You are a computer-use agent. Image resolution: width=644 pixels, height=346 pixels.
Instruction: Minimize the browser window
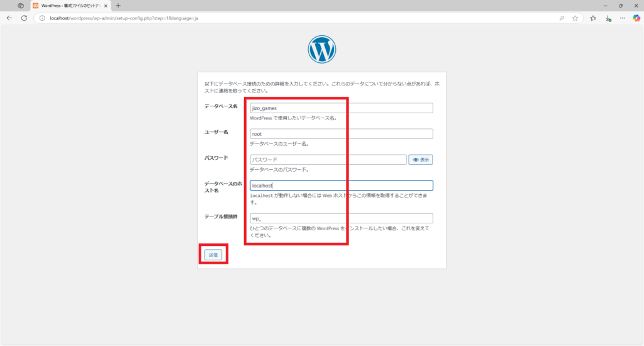tap(606, 6)
